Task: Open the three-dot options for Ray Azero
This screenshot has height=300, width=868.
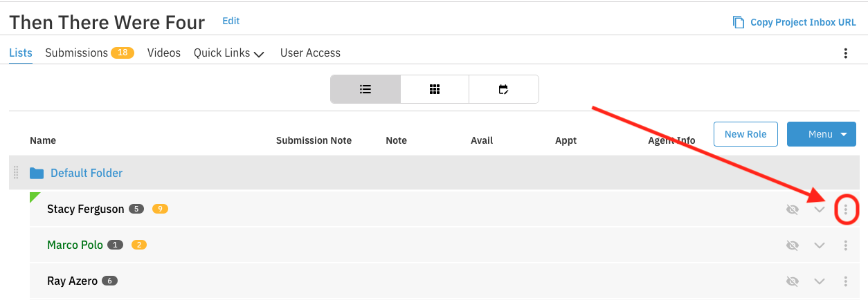Action: click(x=845, y=281)
